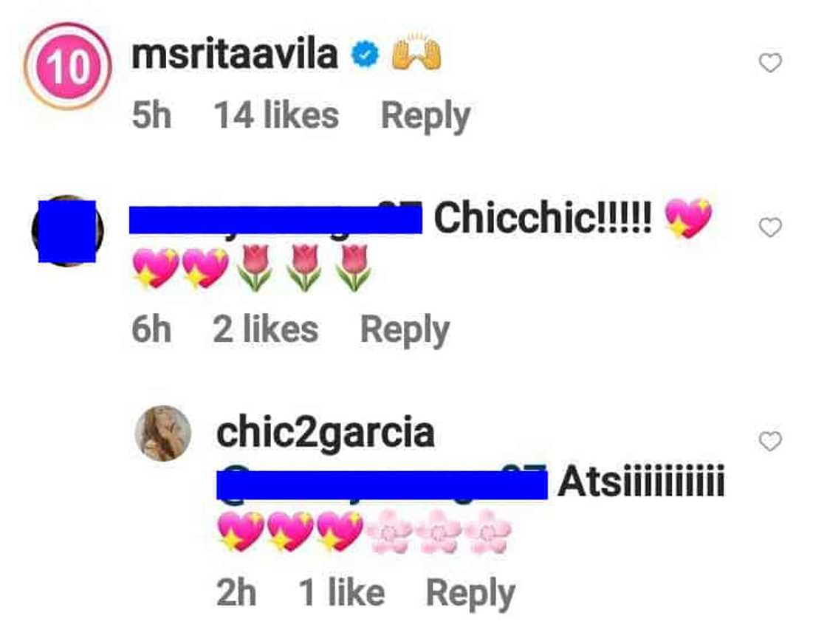Open msritaavila's pink '10' profile avatar

[67, 66]
